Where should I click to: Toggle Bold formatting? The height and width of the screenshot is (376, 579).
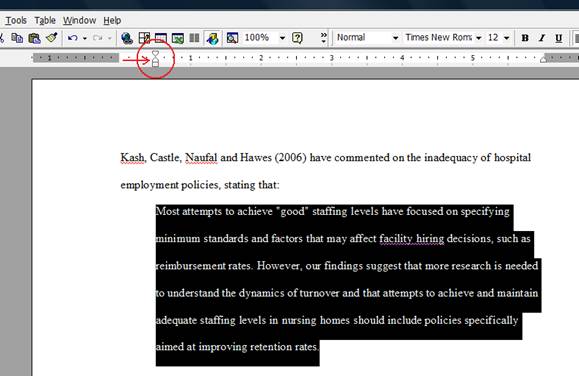tap(525, 38)
